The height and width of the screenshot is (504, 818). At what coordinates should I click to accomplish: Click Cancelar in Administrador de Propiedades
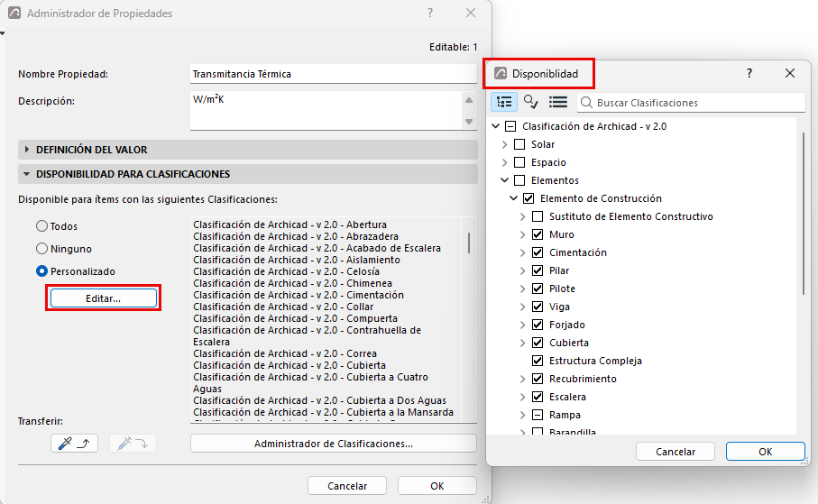click(x=347, y=486)
